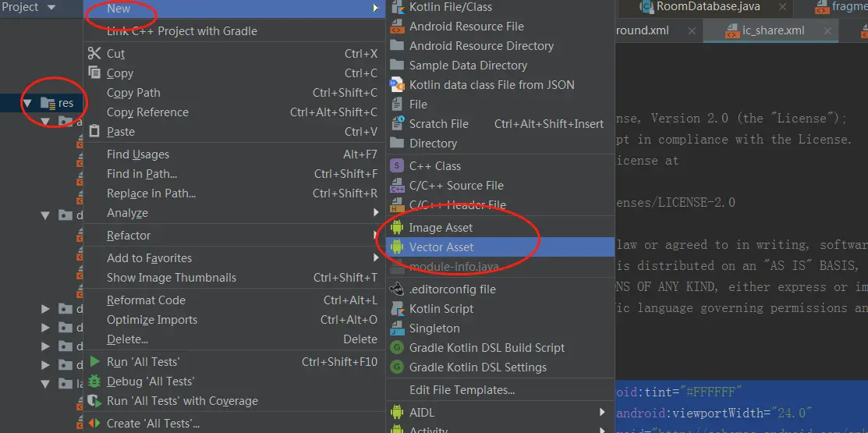Click the Android Resource Directory folder icon

397,45
